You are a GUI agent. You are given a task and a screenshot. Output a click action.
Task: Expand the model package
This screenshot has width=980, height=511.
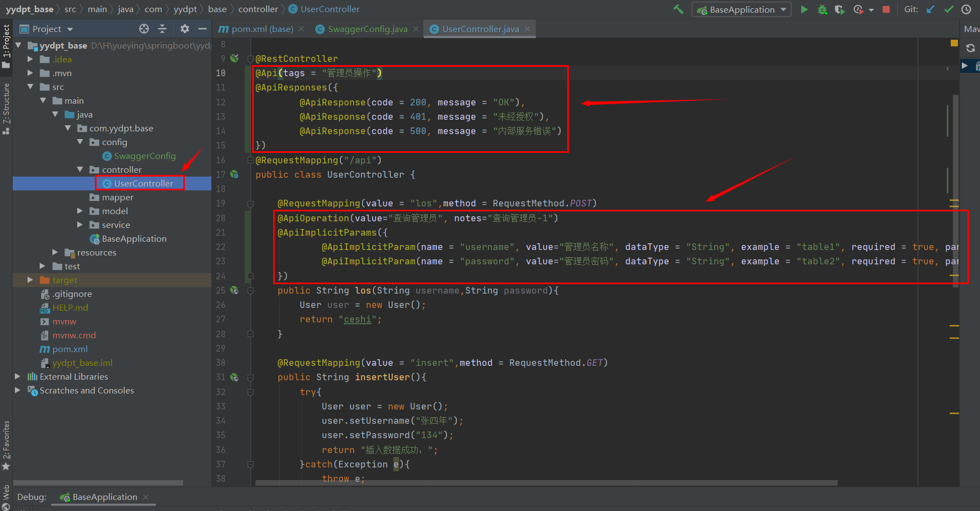click(x=80, y=211)
